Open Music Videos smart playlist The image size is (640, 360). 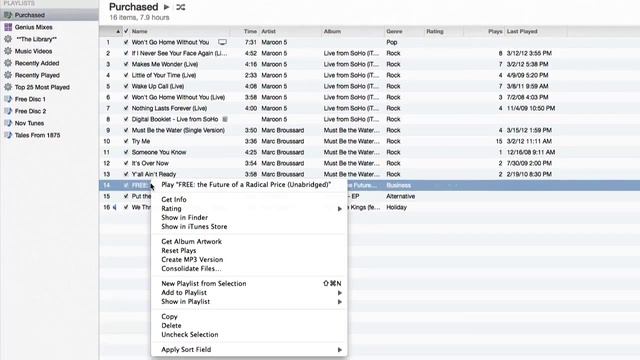(x=33, y=51)
